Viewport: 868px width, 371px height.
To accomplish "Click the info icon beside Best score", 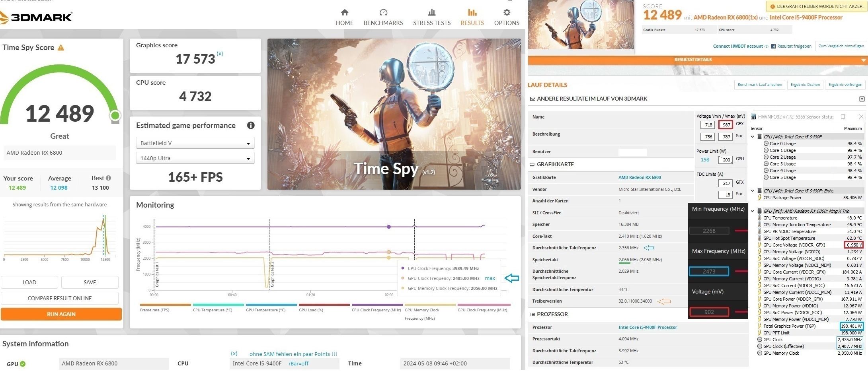I will click(108, 178).
